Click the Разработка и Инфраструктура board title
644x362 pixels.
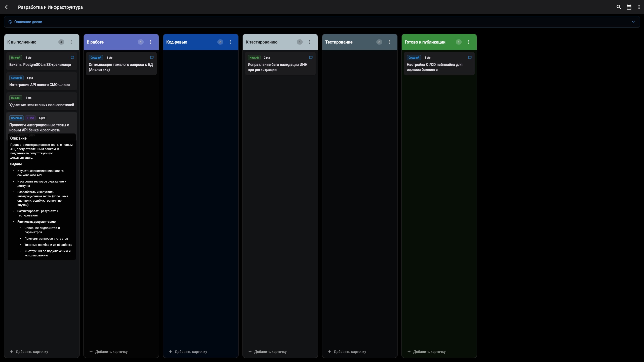tap(50, 7)
